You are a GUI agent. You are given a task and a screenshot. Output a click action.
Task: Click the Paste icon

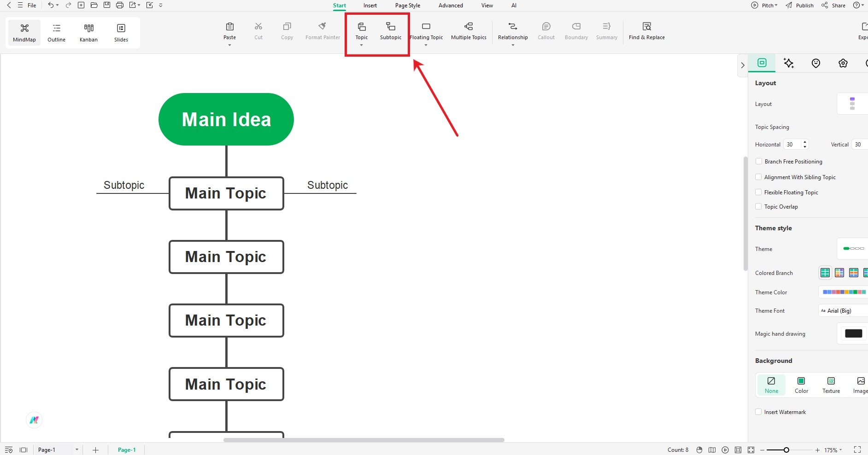(229, 27)
